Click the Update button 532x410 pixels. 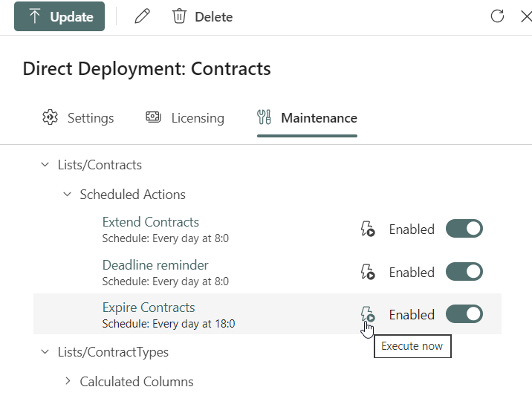coord(59,16)
